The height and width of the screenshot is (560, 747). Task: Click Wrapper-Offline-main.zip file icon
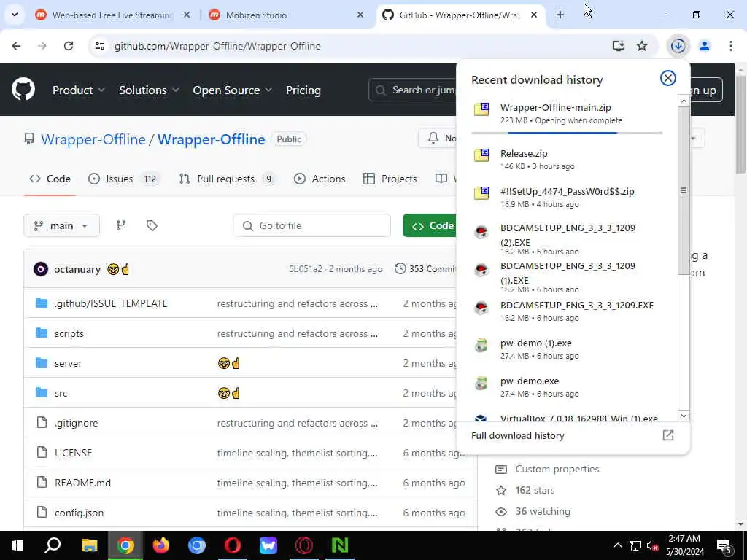click(481, 109)
